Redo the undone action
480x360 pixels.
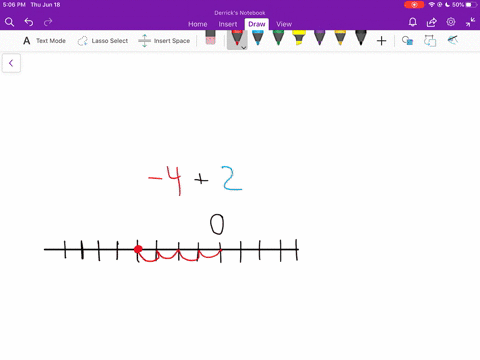(48, 22)
